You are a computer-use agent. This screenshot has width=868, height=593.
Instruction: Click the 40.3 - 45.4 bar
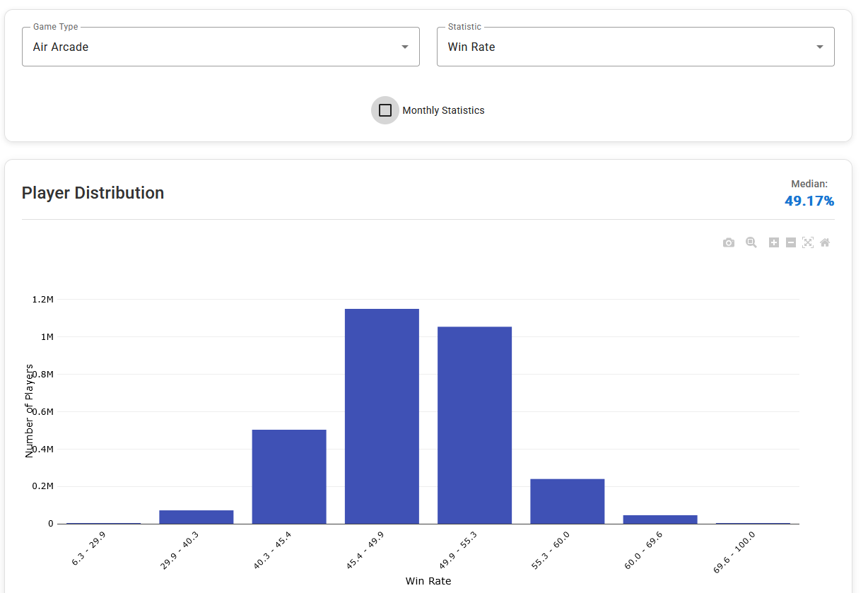tap(289, 476)
